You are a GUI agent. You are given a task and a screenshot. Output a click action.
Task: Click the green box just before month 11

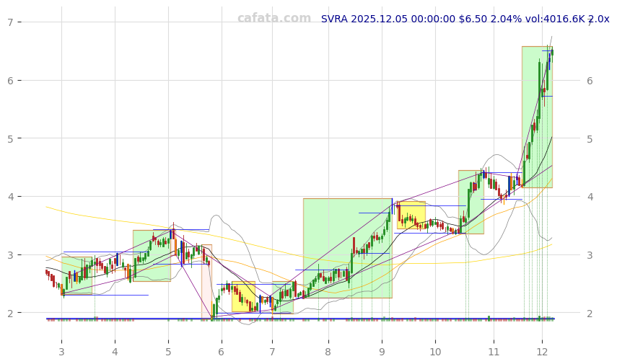pyautogui.click(x=471, y=202)
